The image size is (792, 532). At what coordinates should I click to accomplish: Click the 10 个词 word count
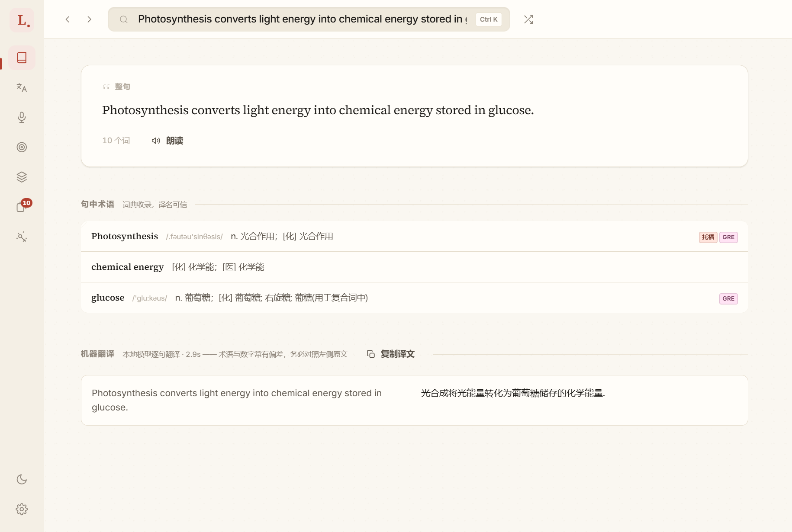point(116,141)
